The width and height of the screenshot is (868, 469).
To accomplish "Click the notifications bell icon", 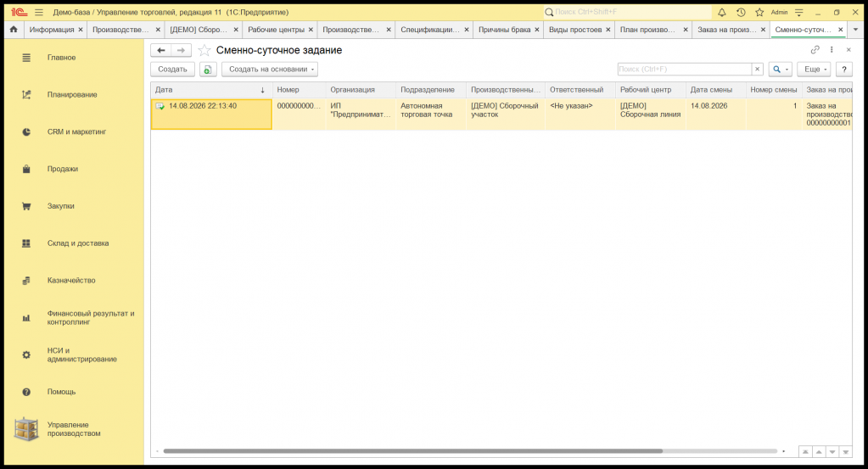I will tap(722, 12).
